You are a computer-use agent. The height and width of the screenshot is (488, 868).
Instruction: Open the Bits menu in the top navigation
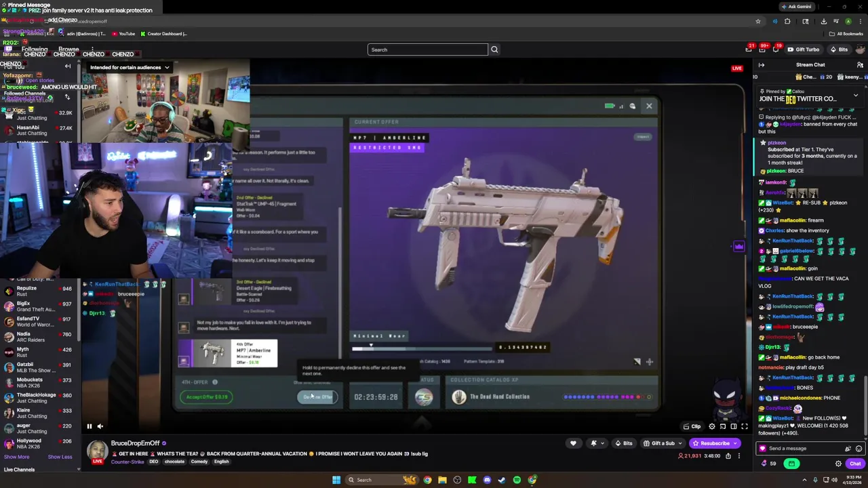coord(839,49)
